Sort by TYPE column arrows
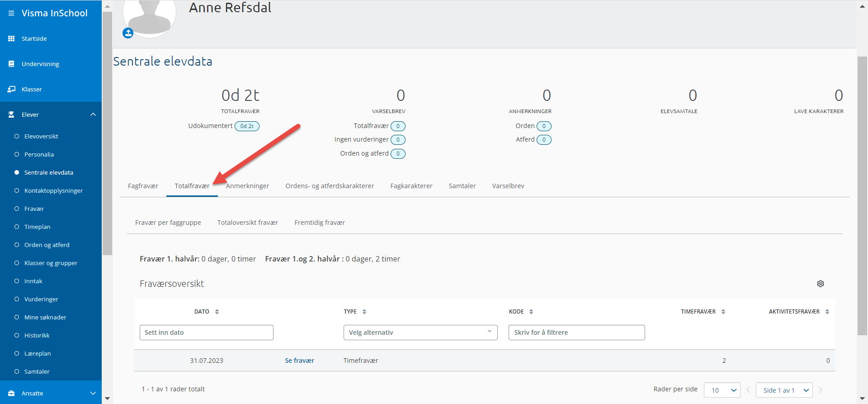The image size is (868, 404). pos(364,312)
